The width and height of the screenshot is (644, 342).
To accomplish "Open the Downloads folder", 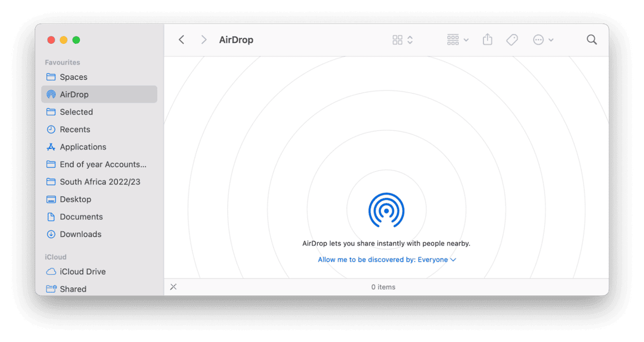I will [x=80, y=234].
